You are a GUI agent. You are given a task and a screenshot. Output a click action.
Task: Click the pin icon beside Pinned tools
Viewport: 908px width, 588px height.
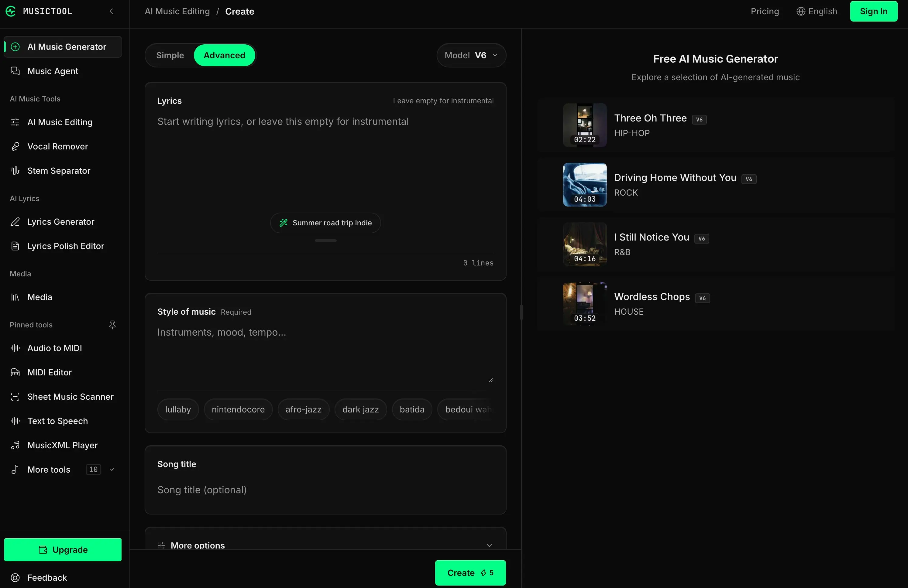tap(112, 325)
